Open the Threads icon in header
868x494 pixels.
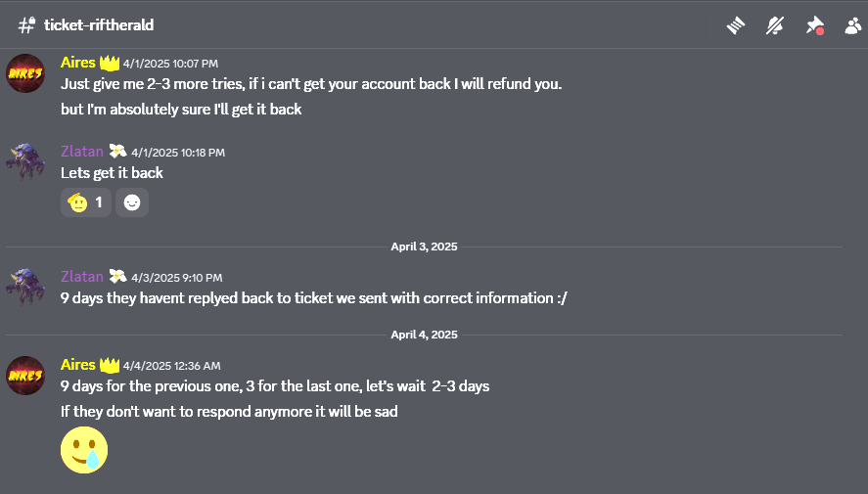736,25
